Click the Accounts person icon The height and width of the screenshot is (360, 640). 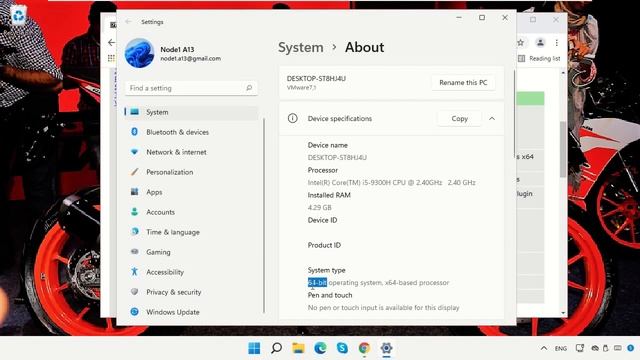tap(134, 212)
